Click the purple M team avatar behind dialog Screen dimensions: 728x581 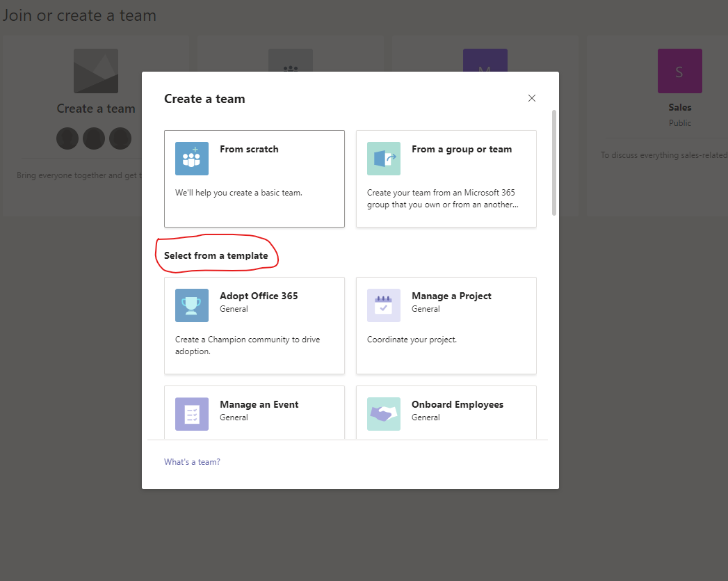coord(485,60)
